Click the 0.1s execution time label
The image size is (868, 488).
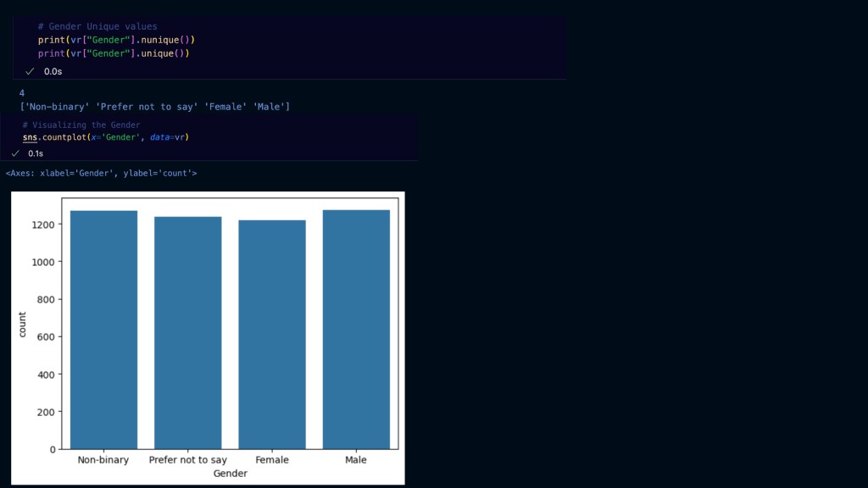[x=36, y=153]
